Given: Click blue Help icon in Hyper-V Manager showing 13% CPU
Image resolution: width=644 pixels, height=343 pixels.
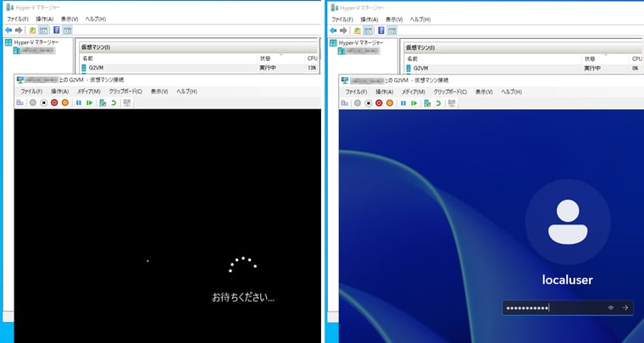Looking at the screenshot, I should (x=57, y=30).
